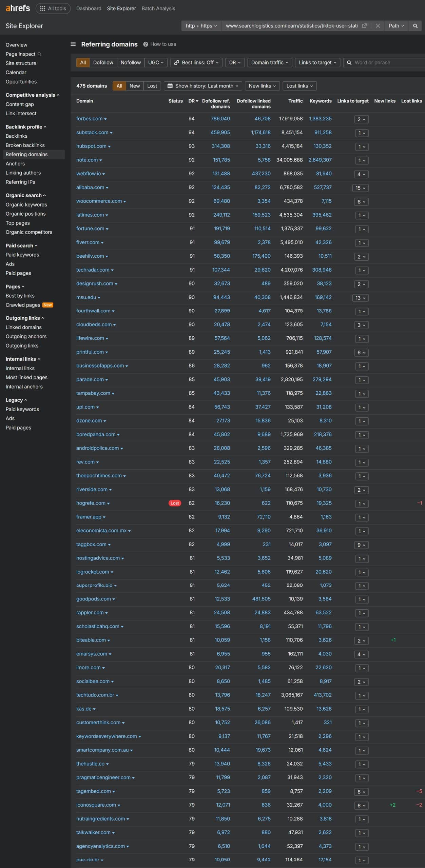This screenshot has height=868, width=425.
Task: Click the DR column sort arrow
Action: 197,101
